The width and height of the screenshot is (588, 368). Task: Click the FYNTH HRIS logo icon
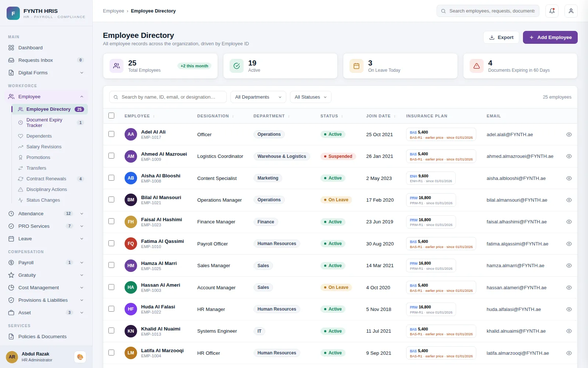[13, 13]
